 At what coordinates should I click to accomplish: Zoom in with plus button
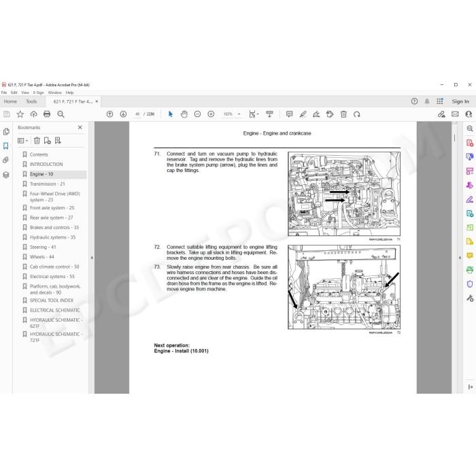pyautogui.click(x=211, y=114)
